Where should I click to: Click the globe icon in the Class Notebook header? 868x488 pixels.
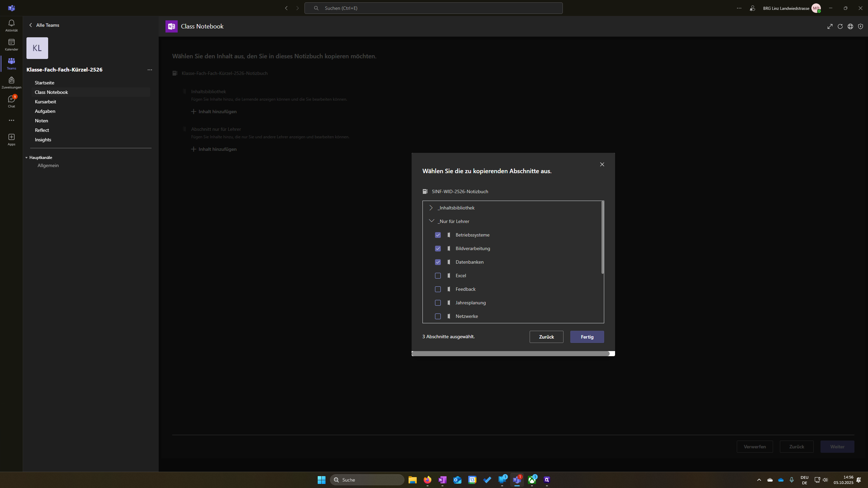pyautogui.click(x=850, y=26)
